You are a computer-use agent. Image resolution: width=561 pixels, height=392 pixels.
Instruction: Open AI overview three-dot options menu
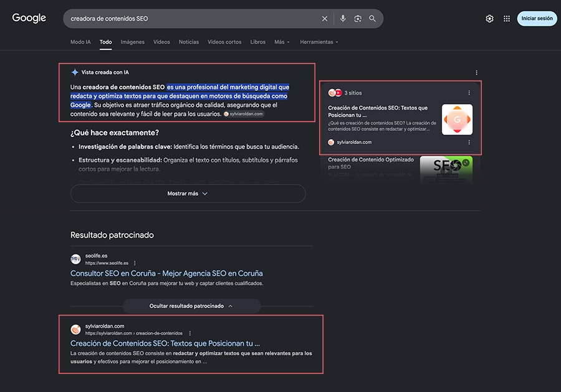tap(476, 73)
